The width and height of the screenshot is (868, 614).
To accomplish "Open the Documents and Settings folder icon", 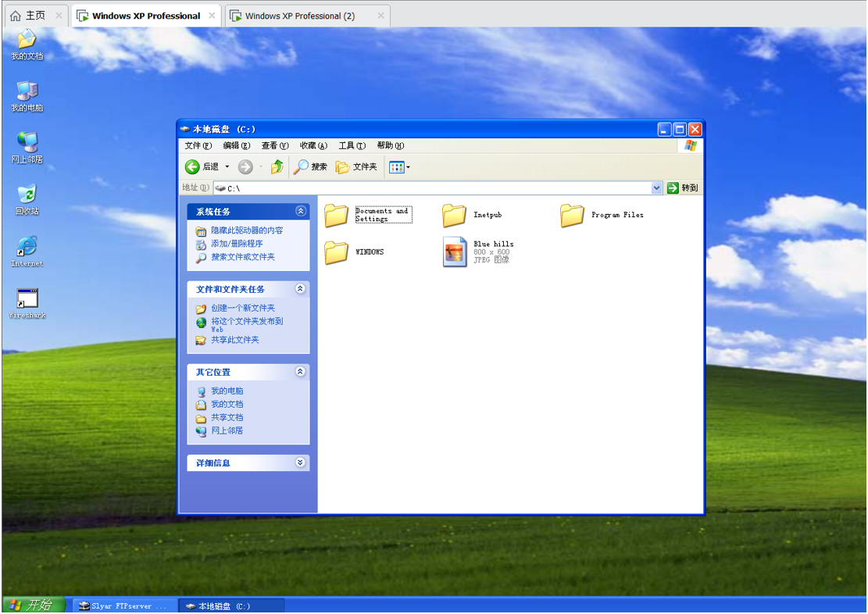I will [x=336, y=216].
